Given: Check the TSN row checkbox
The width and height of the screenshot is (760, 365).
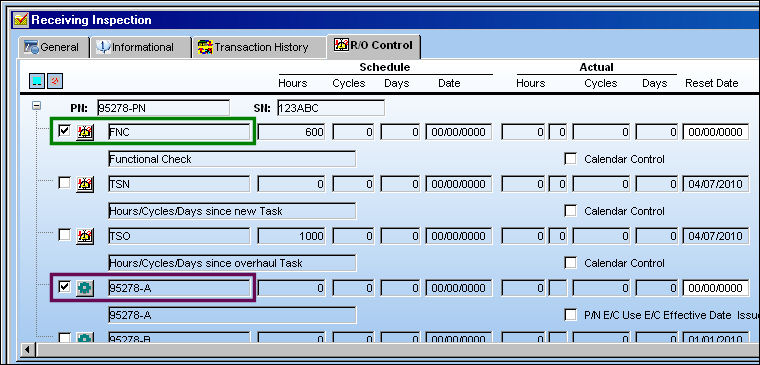Looking at the screenshot, I should [64, 183].
